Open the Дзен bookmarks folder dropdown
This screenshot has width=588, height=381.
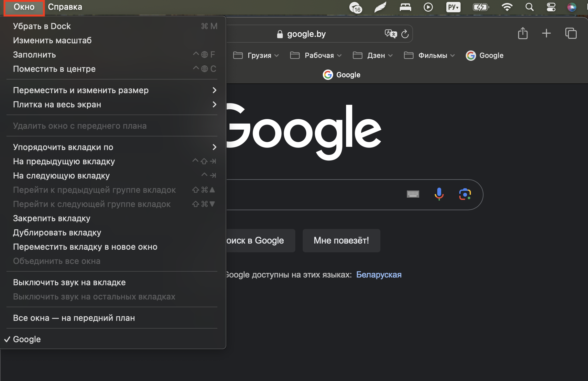(373, 55)
